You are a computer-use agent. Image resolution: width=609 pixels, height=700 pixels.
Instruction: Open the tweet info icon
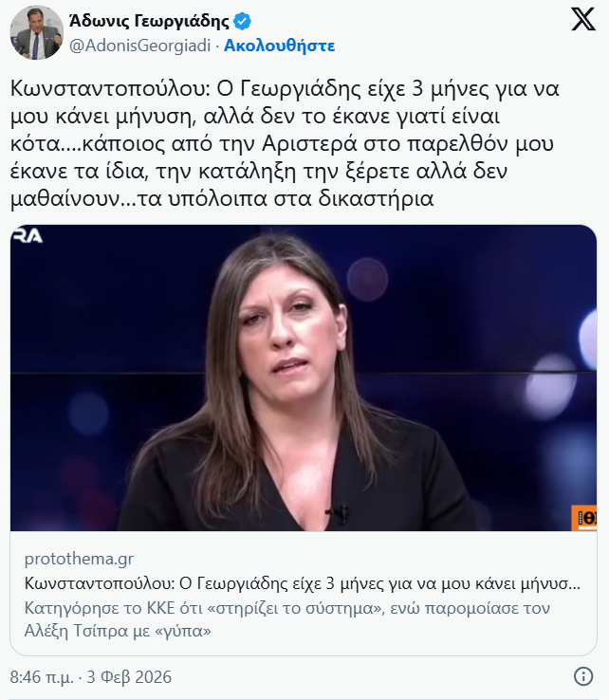pos(583,676)
